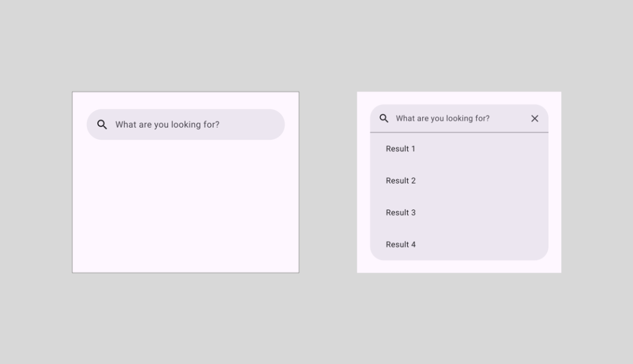Focus the collapsed "What are you looking for?" field
This screenshot has width=633, height=364.
click(x=167, y=125)
